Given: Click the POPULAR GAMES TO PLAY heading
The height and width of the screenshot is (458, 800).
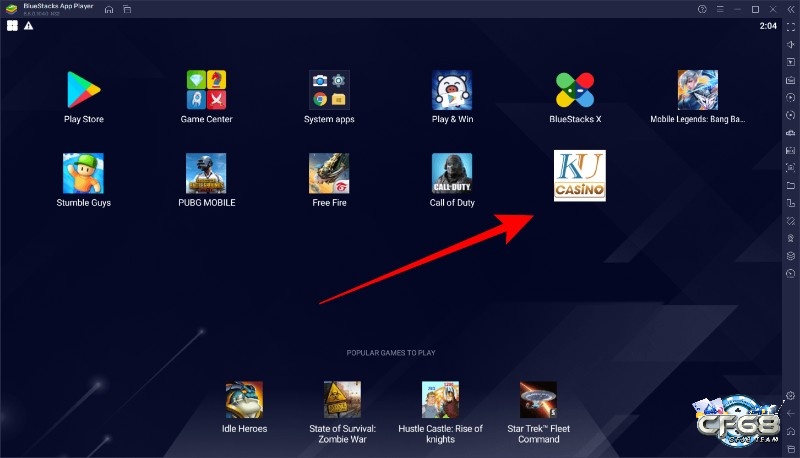Looking at the screenshot, I should pyautogui.click(x=391, y=353).
